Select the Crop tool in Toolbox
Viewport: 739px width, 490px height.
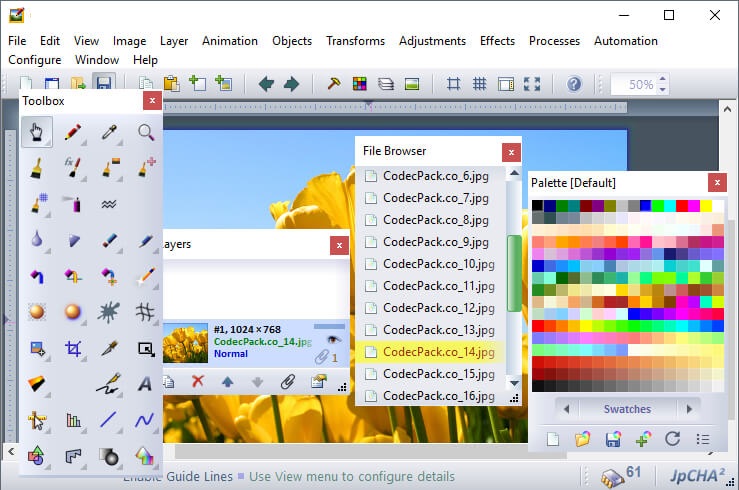point(72,348)
